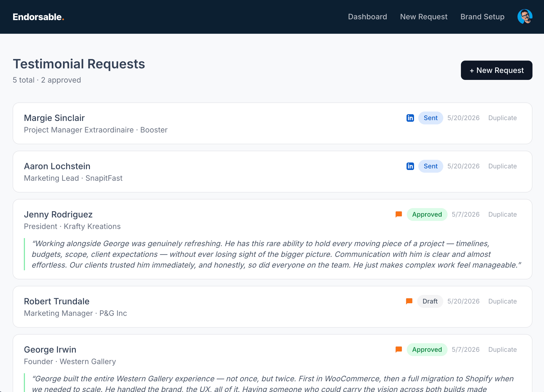Viewport: 544px width, 392px height.
Task: Open New Request in the top navigation
Action: [424, 17]
